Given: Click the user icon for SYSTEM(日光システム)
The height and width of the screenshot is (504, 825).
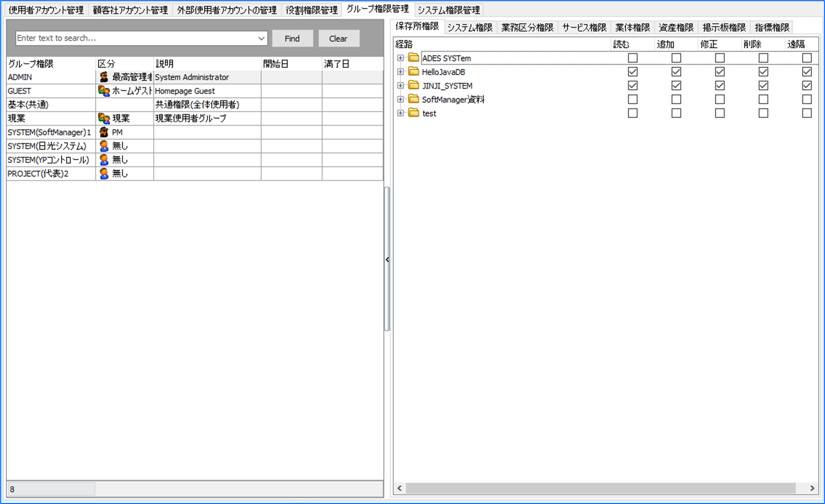Looking at the screenshot, I should coord(104,146).
